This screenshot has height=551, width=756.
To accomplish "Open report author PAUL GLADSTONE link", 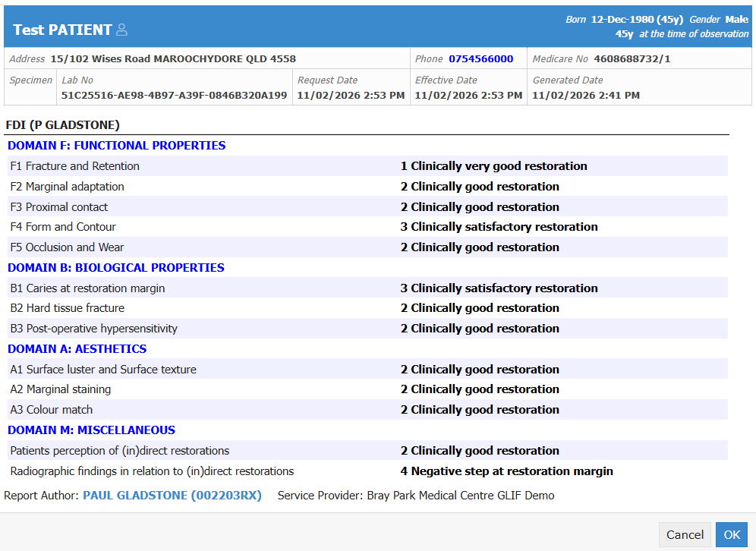I will (172, 496).
